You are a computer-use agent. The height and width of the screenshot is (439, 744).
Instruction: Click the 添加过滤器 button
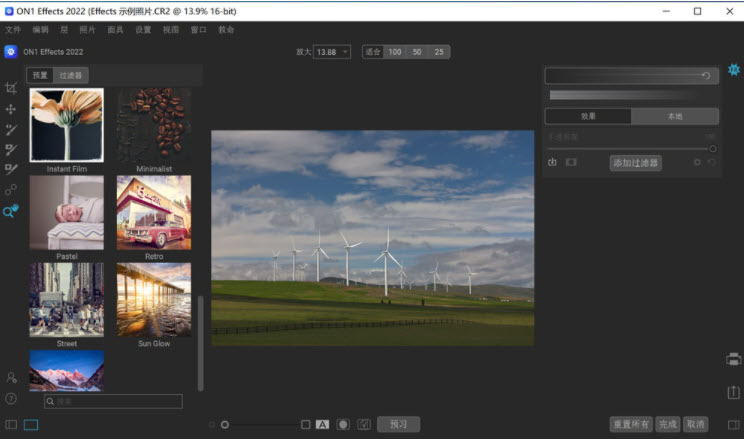point(635,162)
